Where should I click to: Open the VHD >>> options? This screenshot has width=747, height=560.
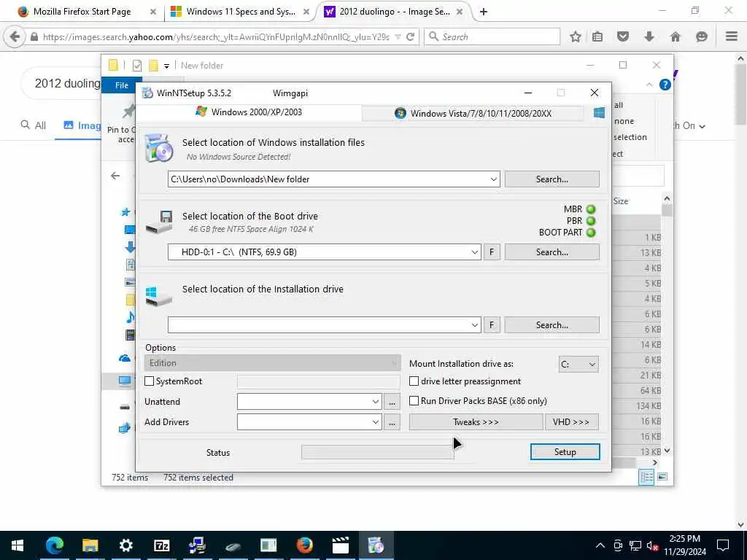[x=572, y=422]
